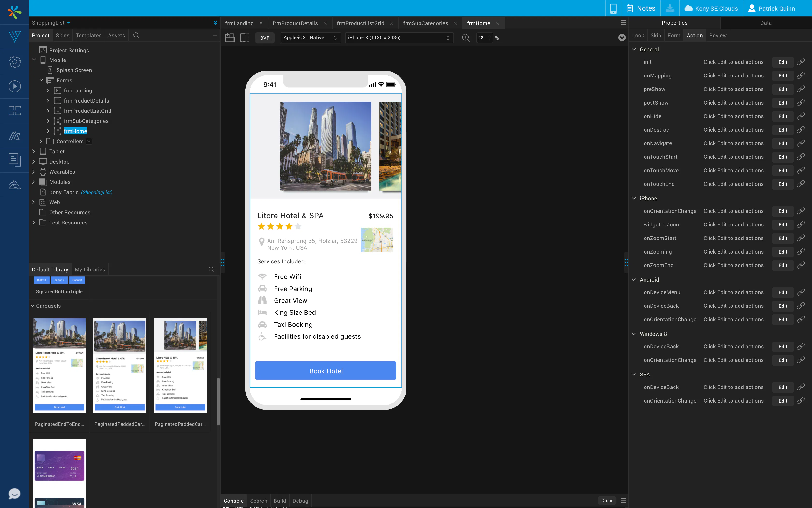The image size is (812, 508).
Task: Click the portrait device orientation icon
Action: coord(245,38)
